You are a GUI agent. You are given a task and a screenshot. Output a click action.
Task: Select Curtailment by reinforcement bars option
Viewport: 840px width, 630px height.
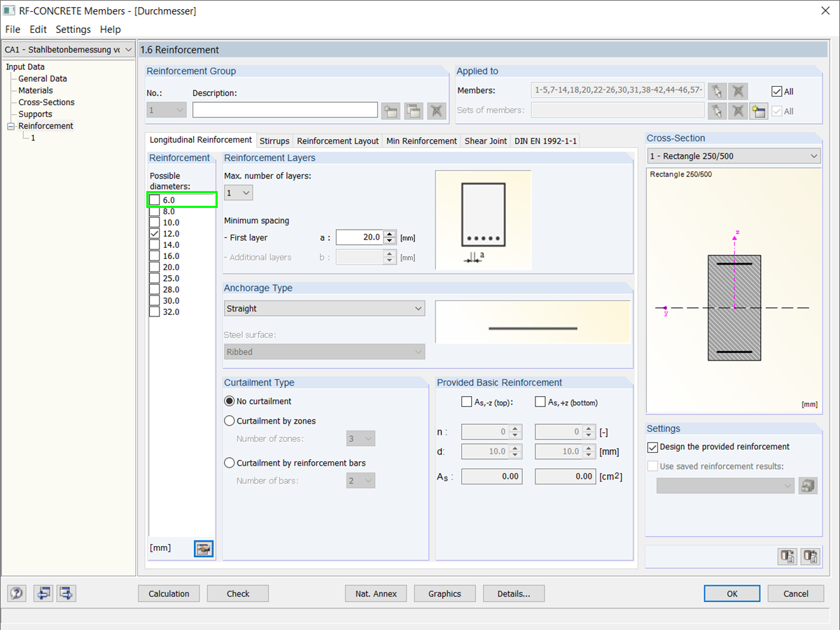[229, 463]
